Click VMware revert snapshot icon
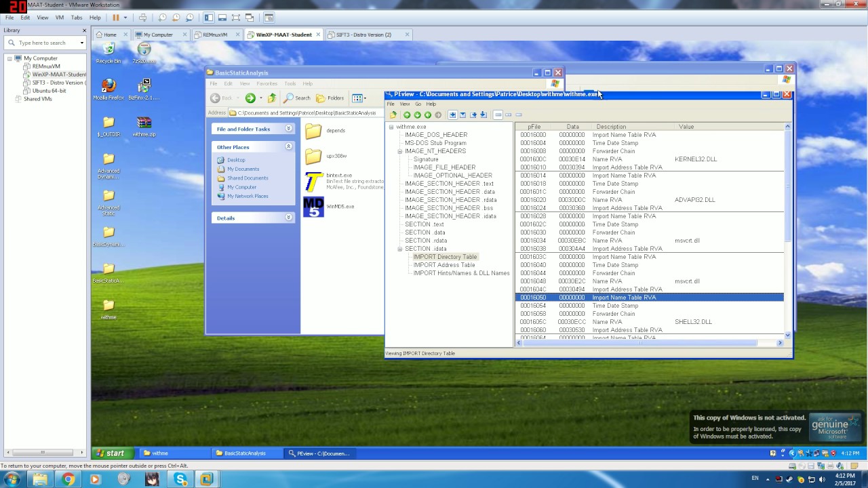 click(176, 18)
